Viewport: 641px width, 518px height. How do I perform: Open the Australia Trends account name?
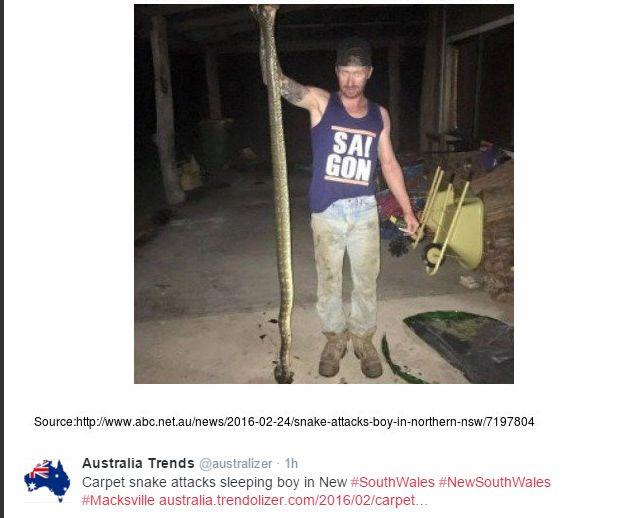[x=138, y=463]
